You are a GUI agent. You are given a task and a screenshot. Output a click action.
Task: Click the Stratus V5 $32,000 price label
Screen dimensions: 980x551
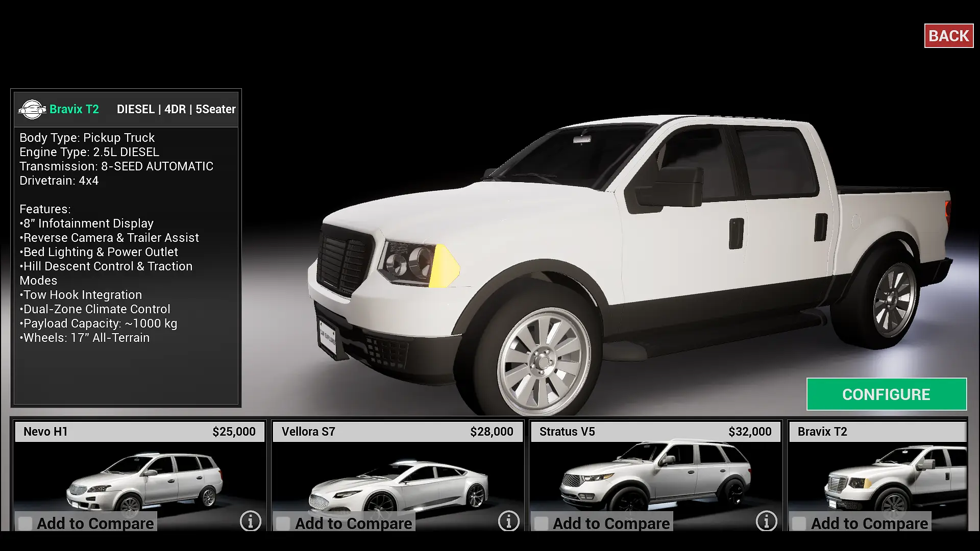tap(749, 432)
